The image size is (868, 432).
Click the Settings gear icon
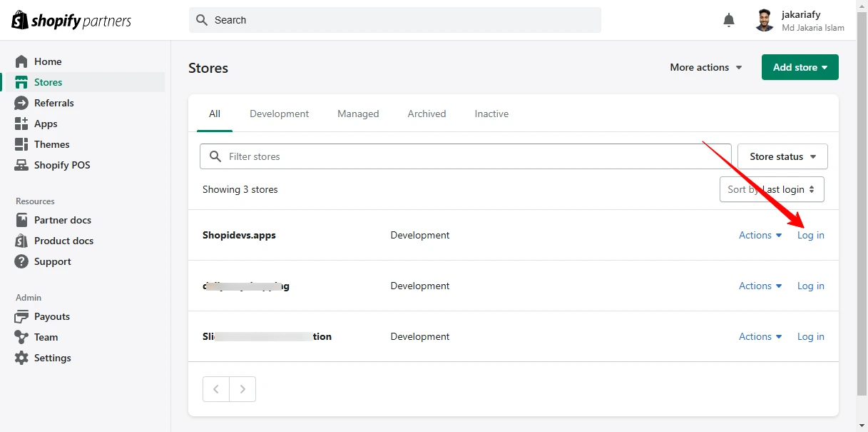tap(21, 358)
